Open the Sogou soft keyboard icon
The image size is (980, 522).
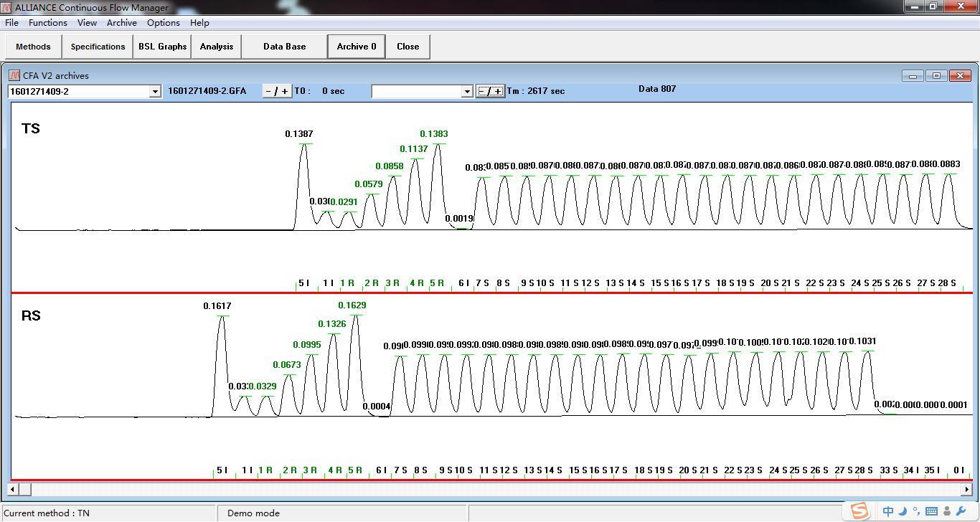point(932,511)
